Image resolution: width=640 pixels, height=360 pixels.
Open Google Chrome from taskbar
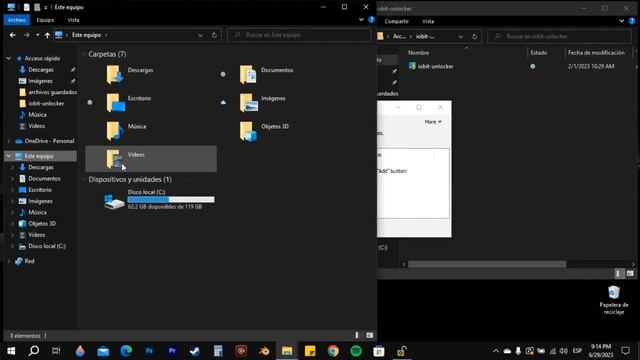[333, 351]
